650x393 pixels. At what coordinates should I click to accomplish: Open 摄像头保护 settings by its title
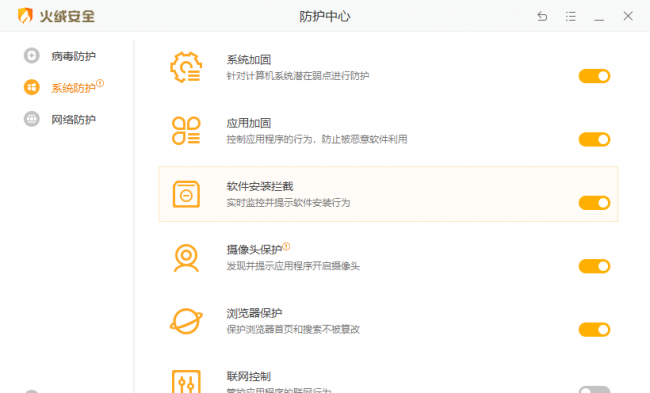click(x=254, y=250)
